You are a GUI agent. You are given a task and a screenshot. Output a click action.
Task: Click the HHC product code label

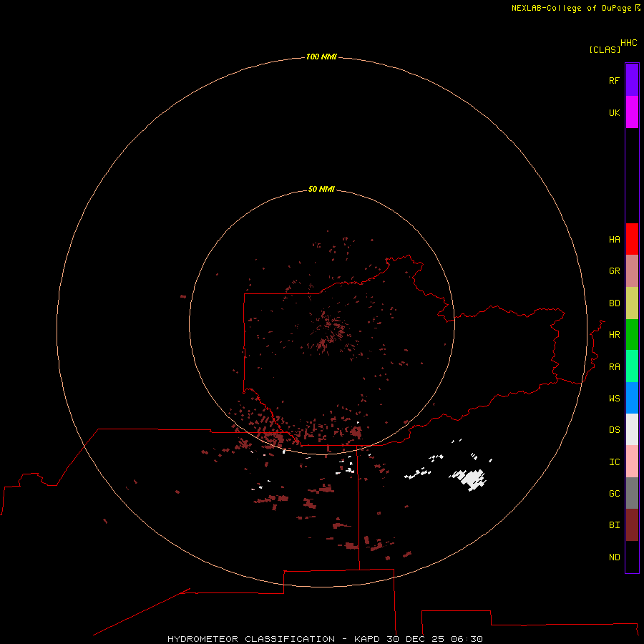click(x=628, y=43)
